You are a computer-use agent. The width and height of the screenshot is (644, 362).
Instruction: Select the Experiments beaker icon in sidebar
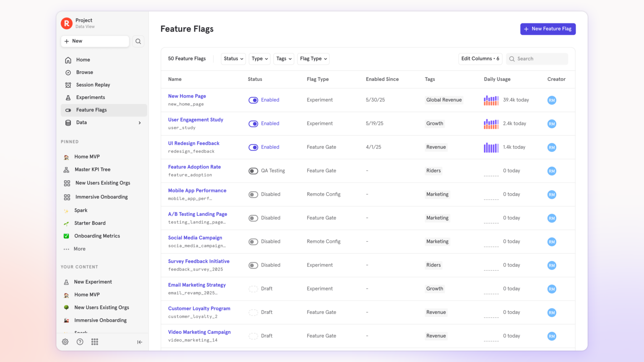[68, 97]
